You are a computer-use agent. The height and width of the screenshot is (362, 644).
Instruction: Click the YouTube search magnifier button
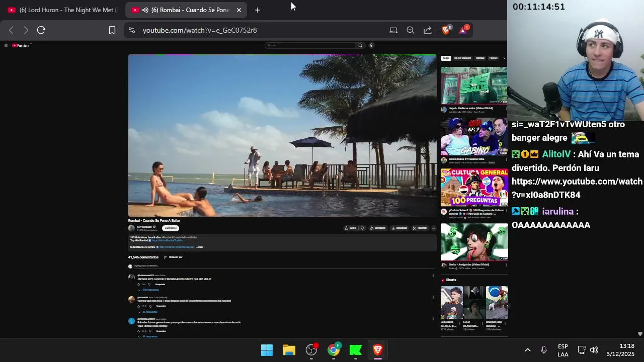click(x=360, y=45)
